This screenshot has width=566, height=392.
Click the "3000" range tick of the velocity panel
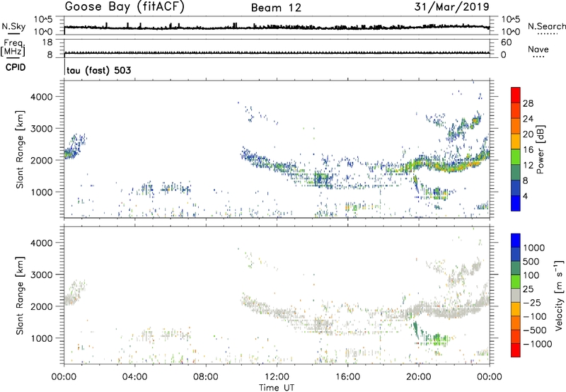[x=41, y=275]
